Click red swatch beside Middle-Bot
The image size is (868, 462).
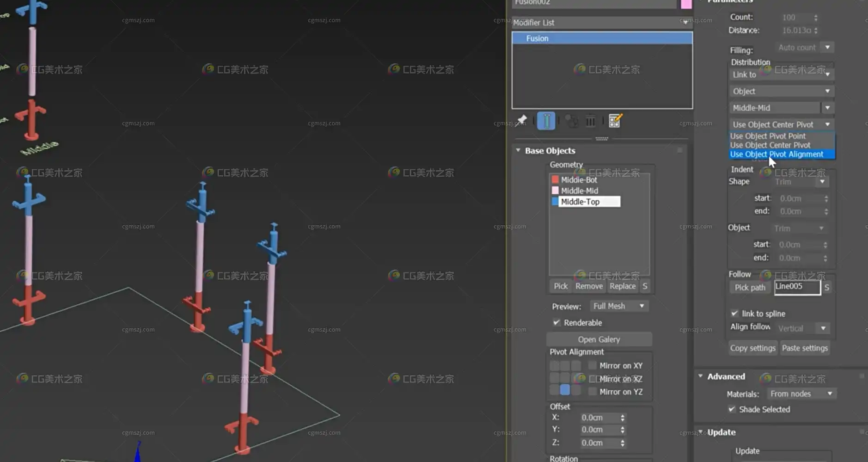pos(555,179)
